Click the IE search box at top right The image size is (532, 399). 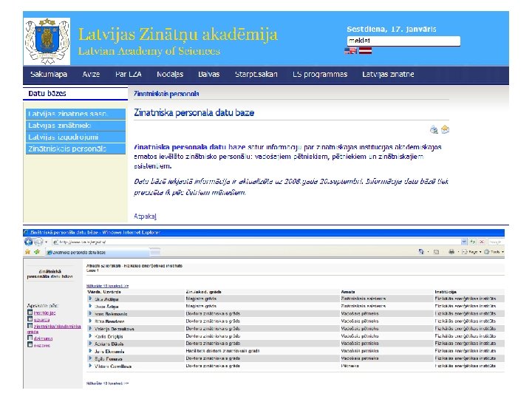click(x=496, y=242)
